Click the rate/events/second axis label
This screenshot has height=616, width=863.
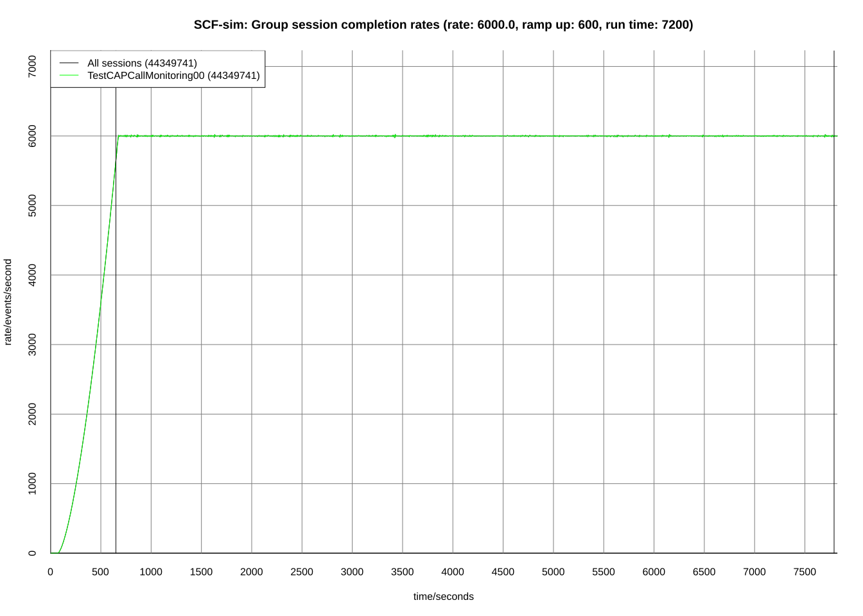pyautogui.click(x=8, y=302)
